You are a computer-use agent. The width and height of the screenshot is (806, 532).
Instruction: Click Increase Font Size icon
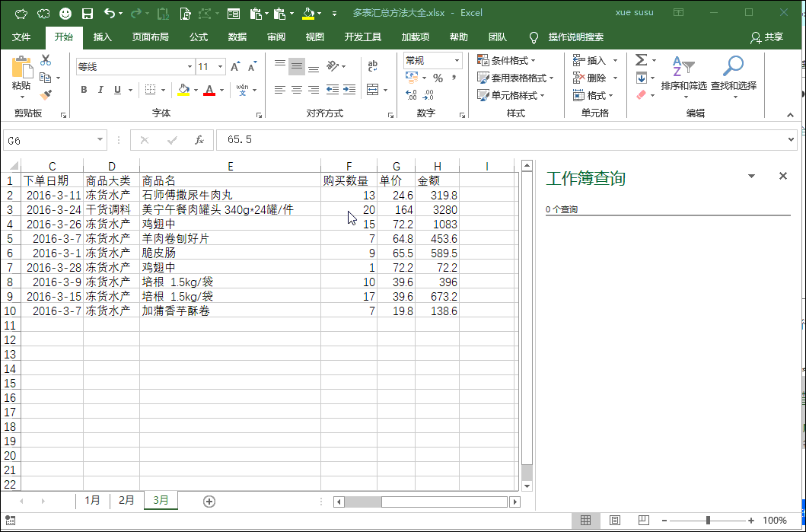coord(235,67)
